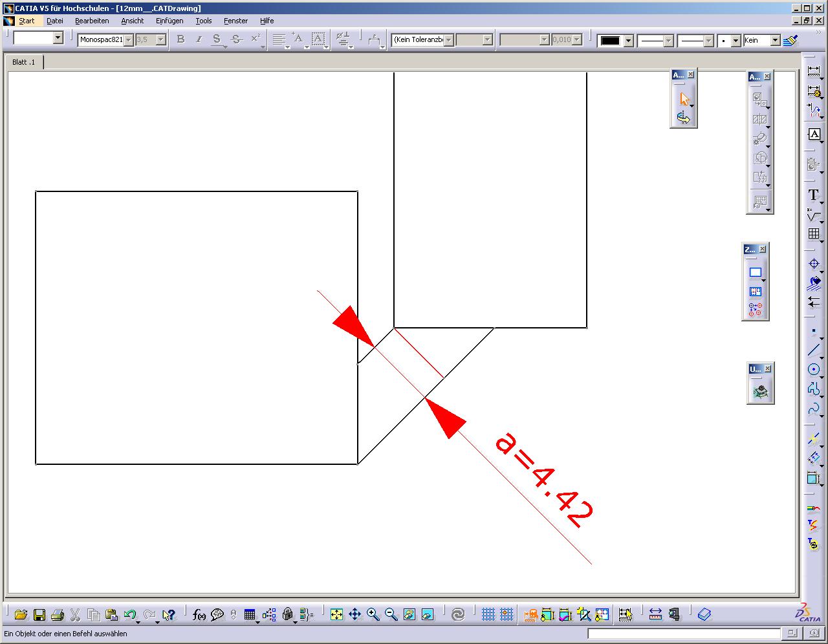The width and height of the screenshot is (828, 644).
Task: Open the font size 3,5 dropdown
Action: 161,40
